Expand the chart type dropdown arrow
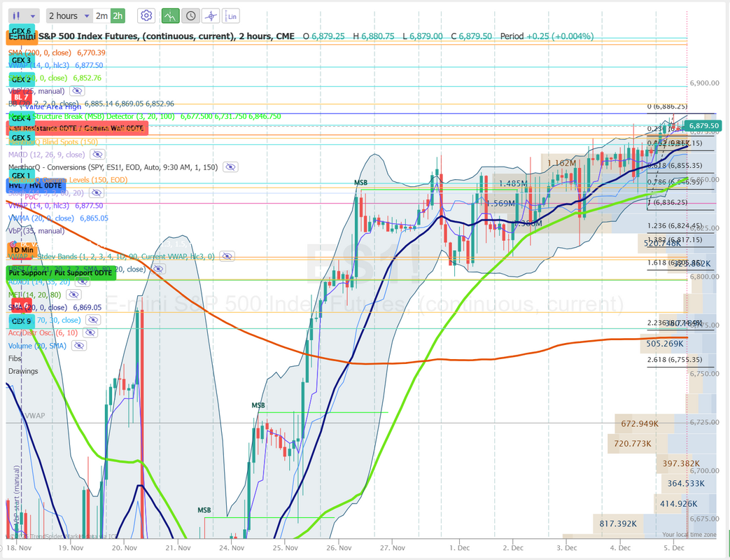 pyautogui.click(x=33, y=15)
